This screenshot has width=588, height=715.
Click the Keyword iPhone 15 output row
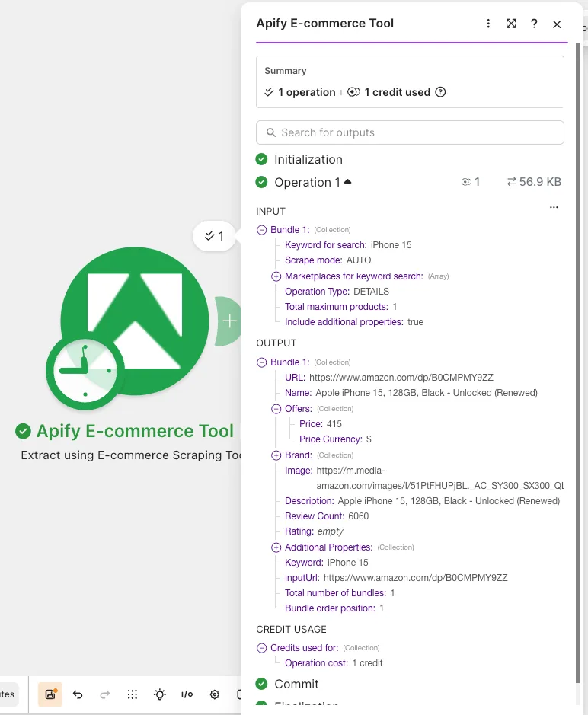point(326,563)
